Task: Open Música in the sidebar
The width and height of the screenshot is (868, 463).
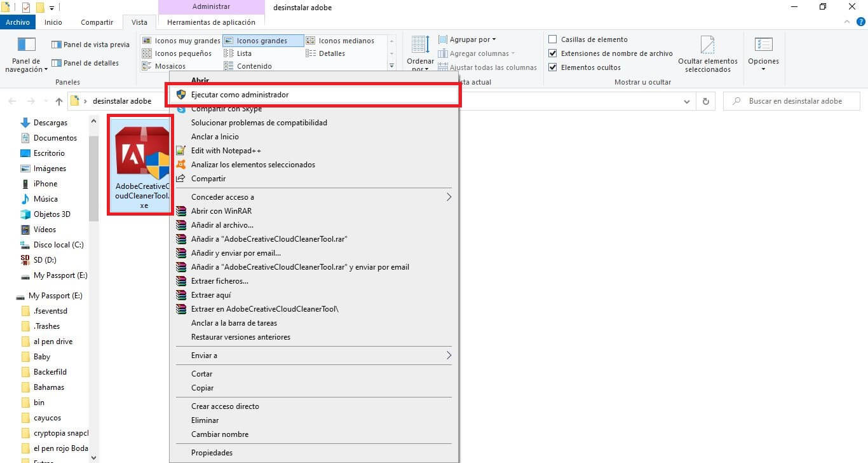Action: [45, 199]
